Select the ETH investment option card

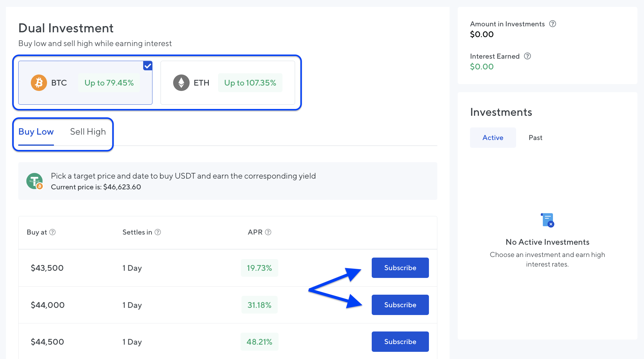pos(228,83)
